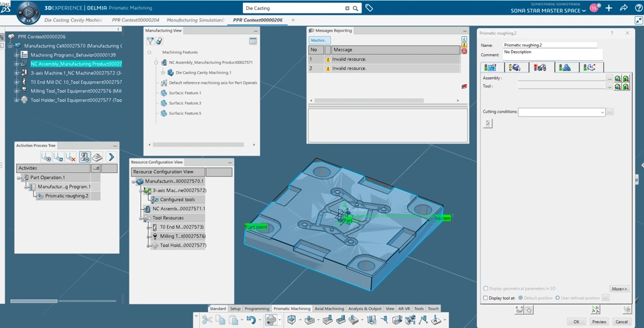Open the Manufacturing Simulation tab
The height and width of the screenshot is (328, 644).
[x=195, y=19]
